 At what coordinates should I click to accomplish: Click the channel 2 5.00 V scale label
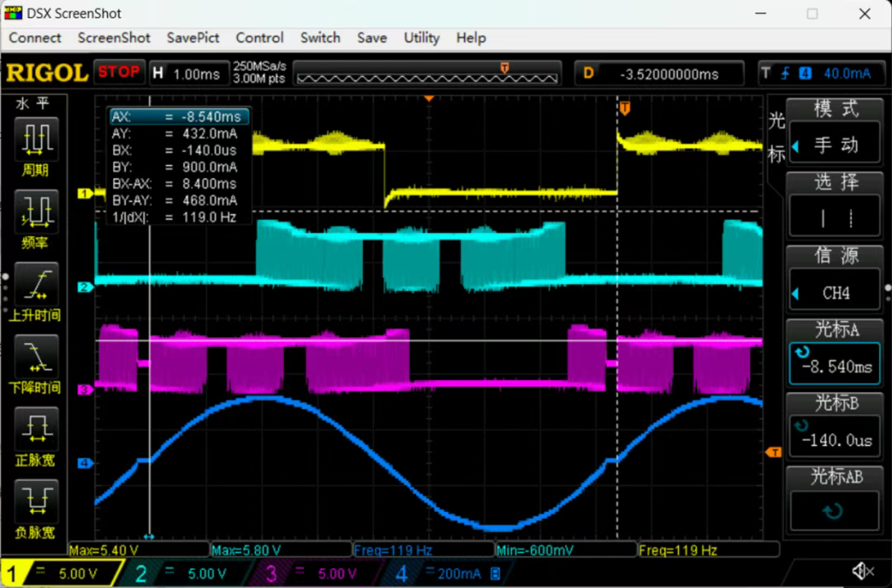point(207,574)
